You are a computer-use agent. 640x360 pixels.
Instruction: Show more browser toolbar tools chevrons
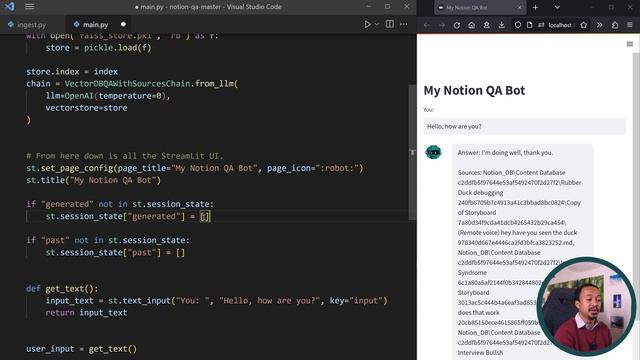coord(600,25)
